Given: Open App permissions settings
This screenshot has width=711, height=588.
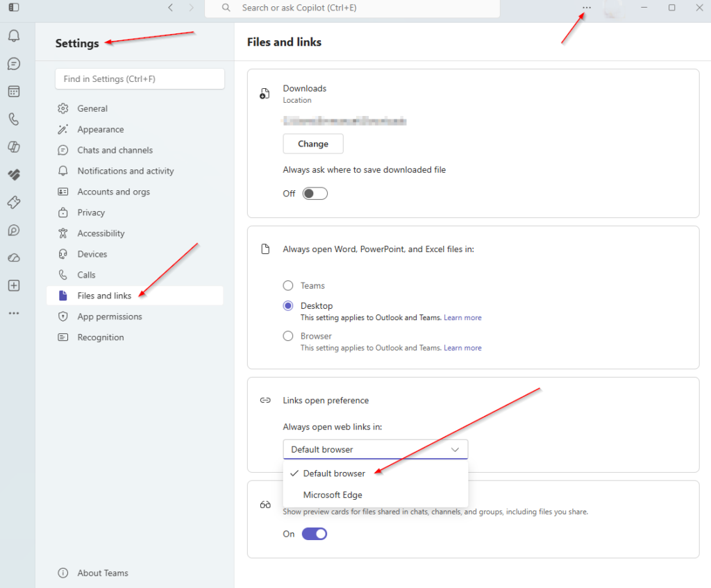Looking at the screenshot, I should 135,317.
